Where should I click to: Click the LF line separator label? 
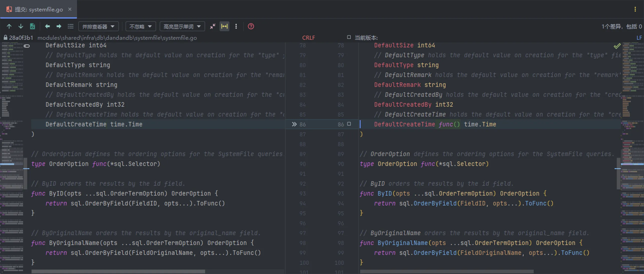point(639,38)
